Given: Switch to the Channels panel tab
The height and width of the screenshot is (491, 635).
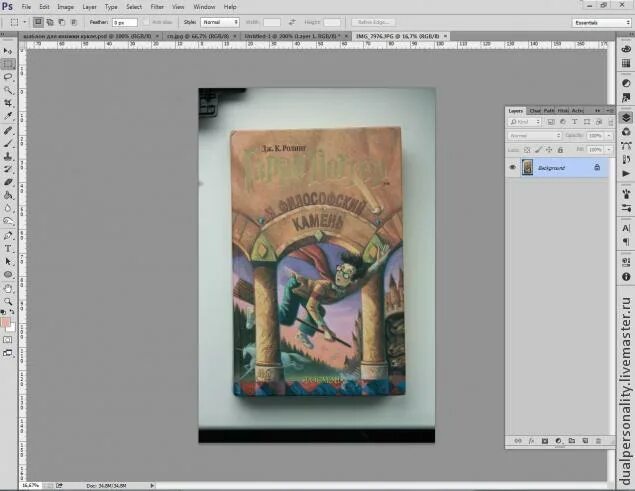Looking at the screenshot, I should tap(535, 111).
